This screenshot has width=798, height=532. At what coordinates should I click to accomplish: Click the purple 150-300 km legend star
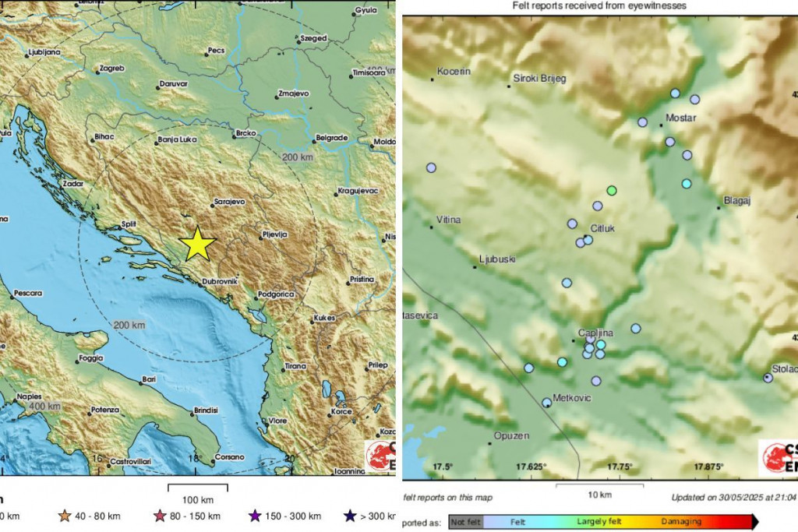(x=255, y=516)
